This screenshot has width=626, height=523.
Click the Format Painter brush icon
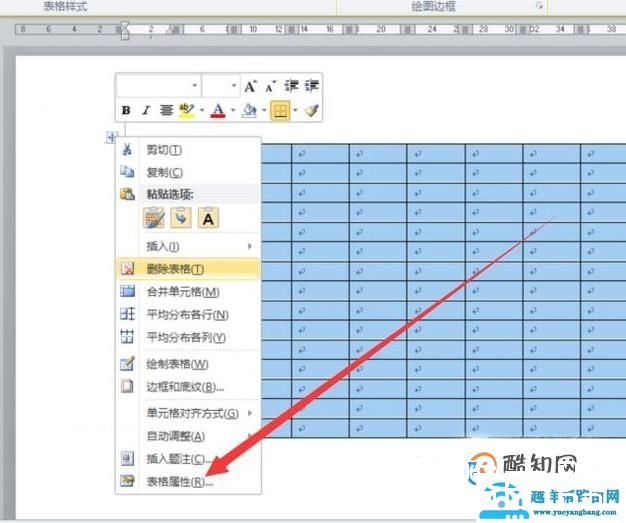pos(311,110)
